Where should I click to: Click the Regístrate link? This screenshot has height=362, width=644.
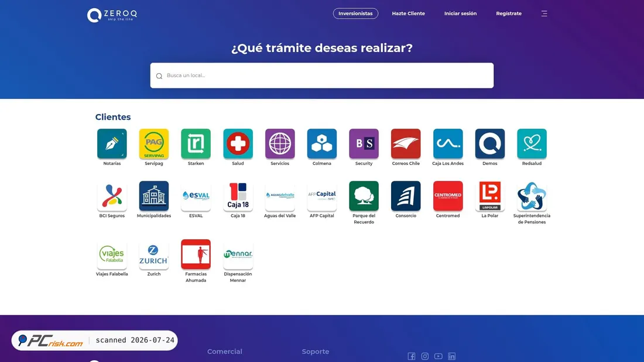(509, 13)
